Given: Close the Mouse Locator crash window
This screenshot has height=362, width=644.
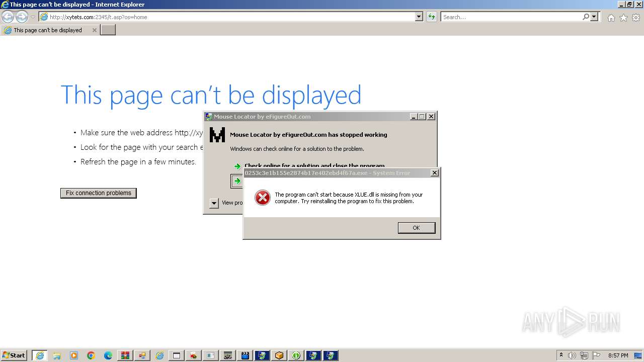Looking at the screenshot, I should (x=431, y=117).
